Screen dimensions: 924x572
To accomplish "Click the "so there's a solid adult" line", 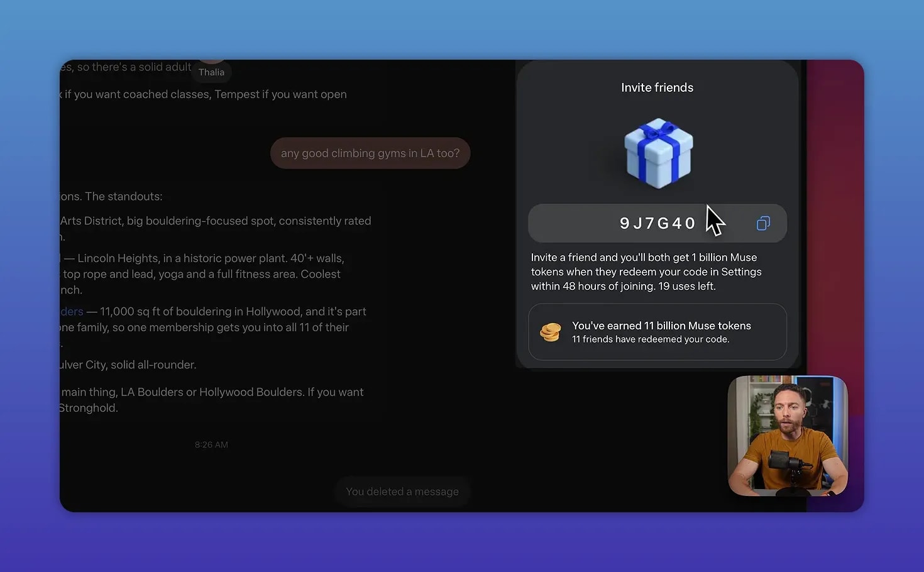I will point(126,67).
